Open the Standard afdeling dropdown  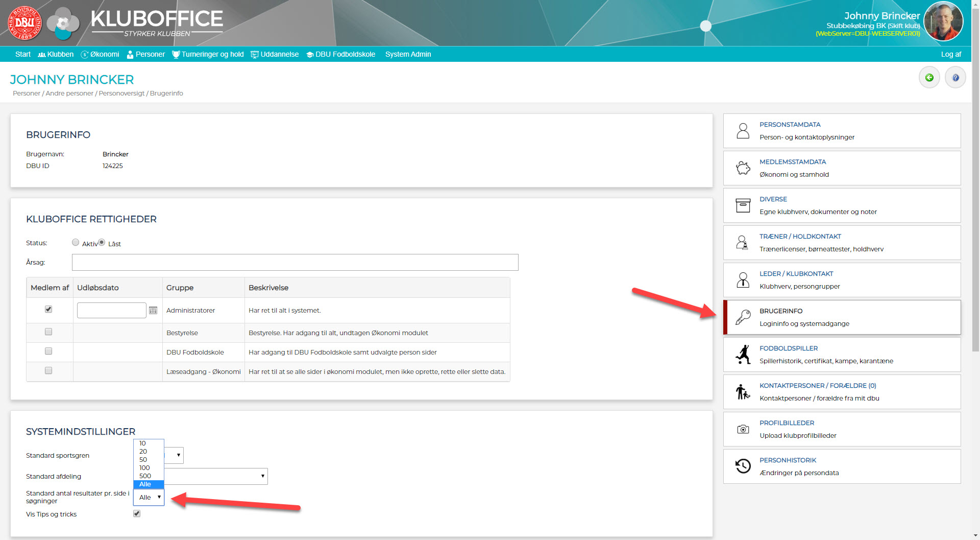216,476
